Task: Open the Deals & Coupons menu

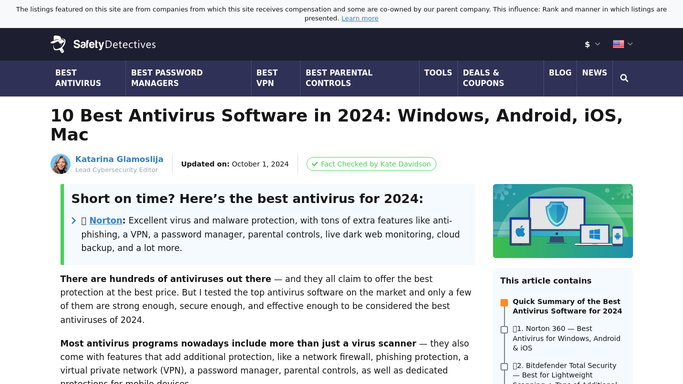Action: pos(484,78)
